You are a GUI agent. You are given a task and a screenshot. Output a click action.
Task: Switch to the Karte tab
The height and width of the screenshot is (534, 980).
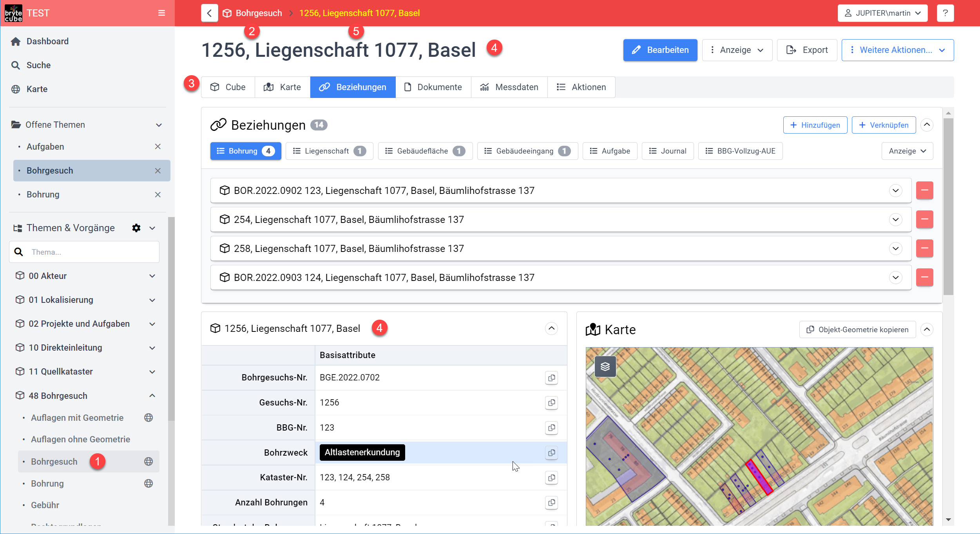tap(283, 87)
